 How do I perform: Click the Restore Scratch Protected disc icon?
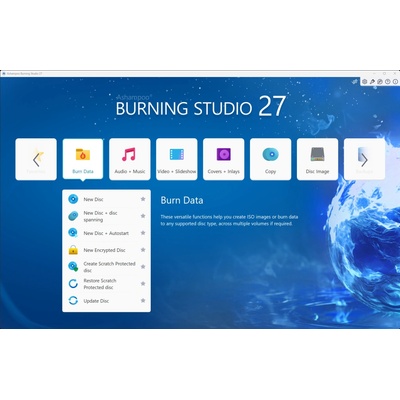click(x=73, y=284)
